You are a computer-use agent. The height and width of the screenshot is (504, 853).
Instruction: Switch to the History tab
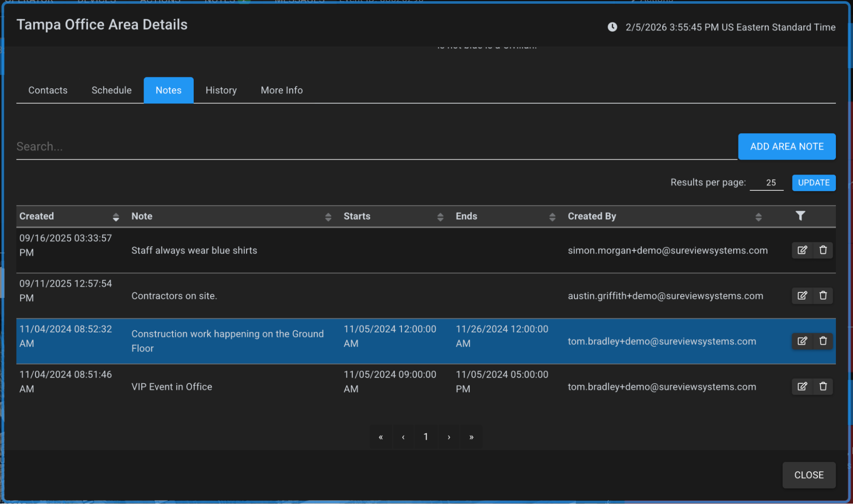[221, 90]
